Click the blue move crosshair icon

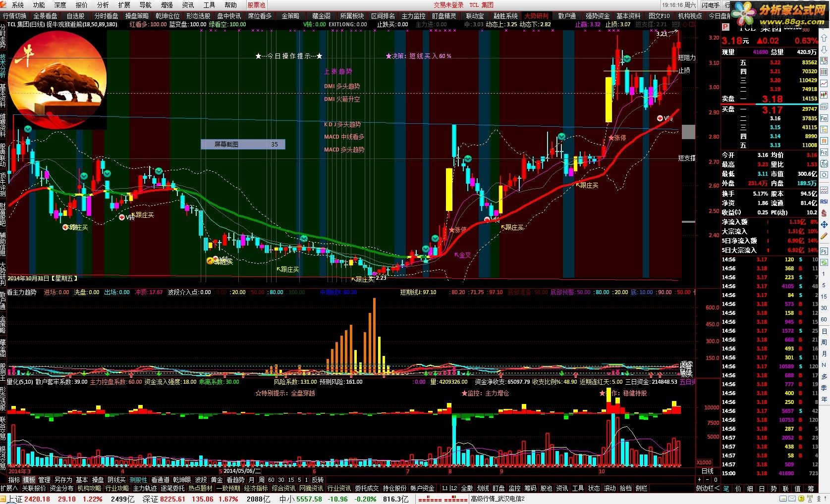[825, 225]
